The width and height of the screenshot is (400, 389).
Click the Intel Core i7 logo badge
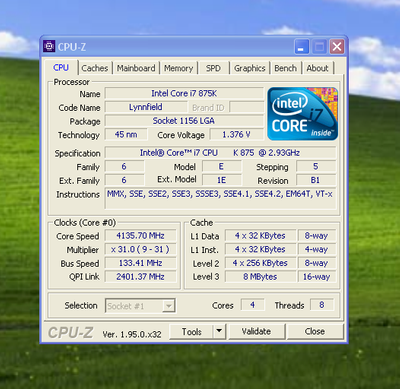pyautogui.click(x=303, y=113)
